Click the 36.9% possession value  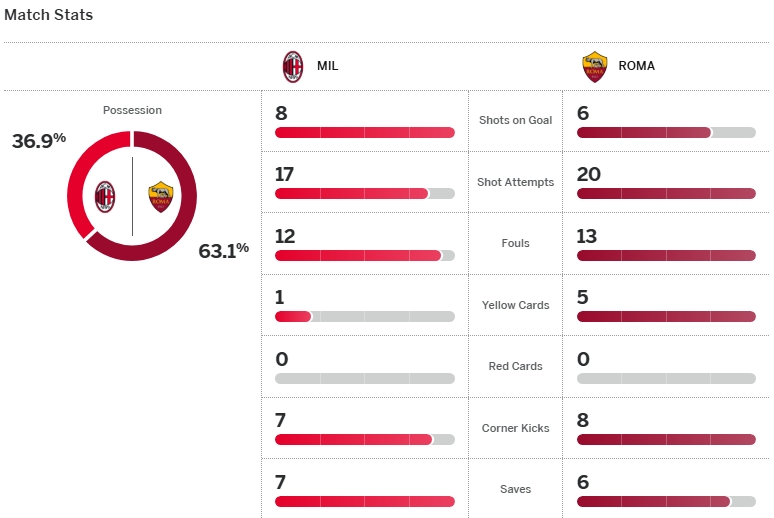click(x=39, y=141)
